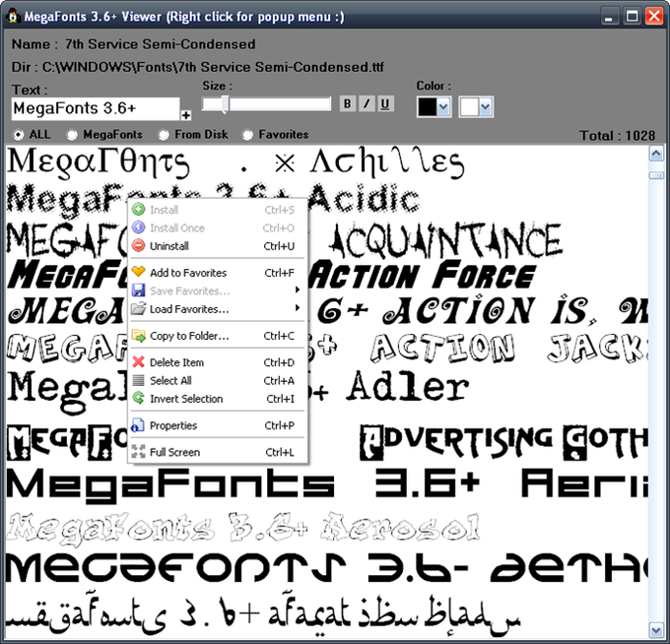This screenshot has width=670, height=644.
Task: Choose Add to Favorites menu entry
Action: 218,273
